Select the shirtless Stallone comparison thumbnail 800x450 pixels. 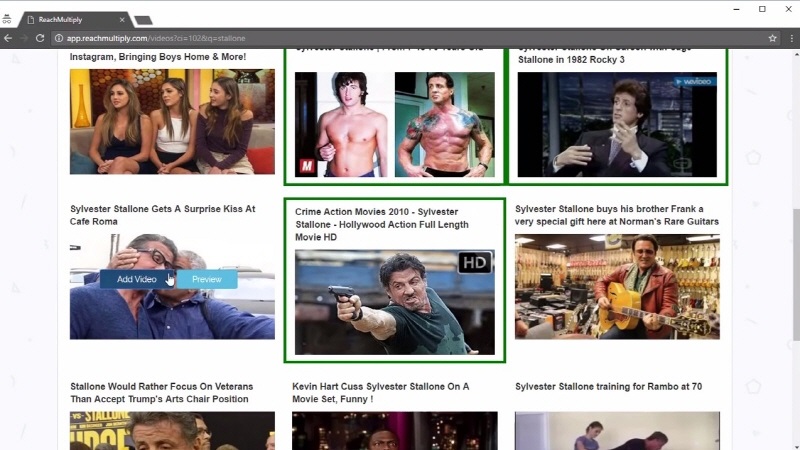point(395,124)
